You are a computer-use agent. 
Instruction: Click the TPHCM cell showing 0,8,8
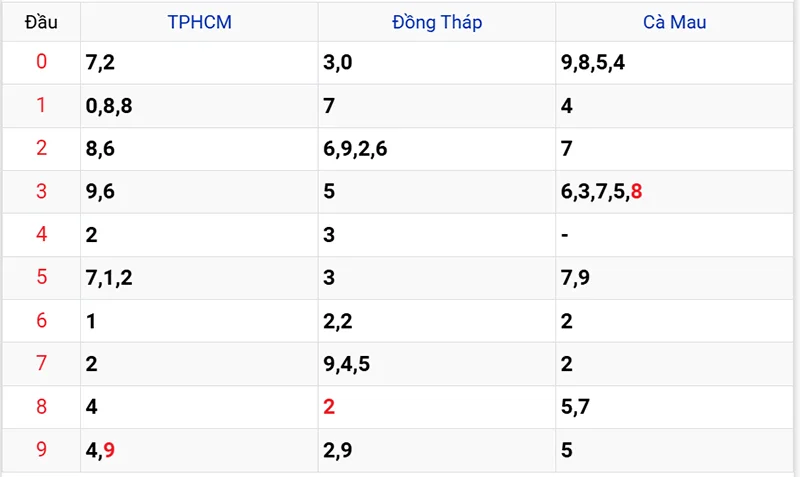109,106
